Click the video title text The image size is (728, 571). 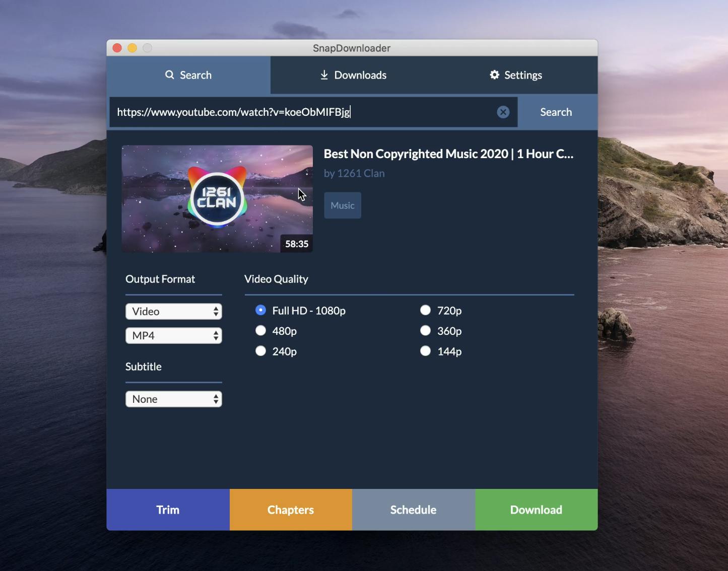tap(448, 154)
